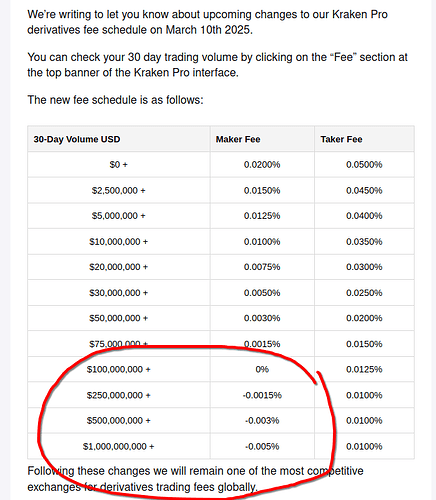Click the 0.0125% taker fee cell
Image resolution: width=436 pixels, height=500 pixels.
coord(364,369)
